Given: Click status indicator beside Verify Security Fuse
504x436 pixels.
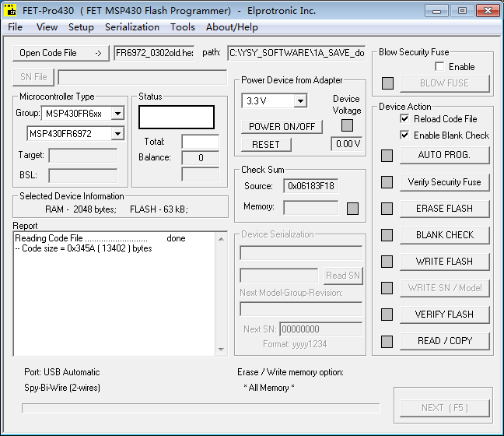Looking at the screenshot, I should coord(387,182).
